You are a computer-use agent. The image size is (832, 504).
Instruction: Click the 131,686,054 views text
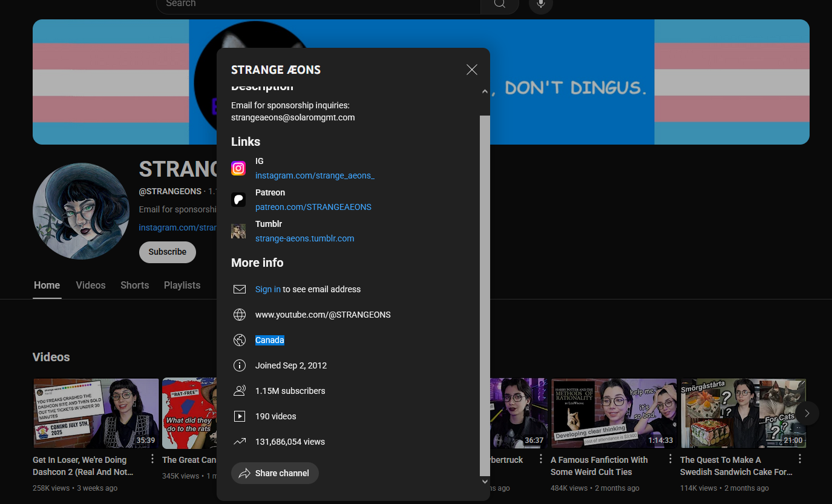290,442
